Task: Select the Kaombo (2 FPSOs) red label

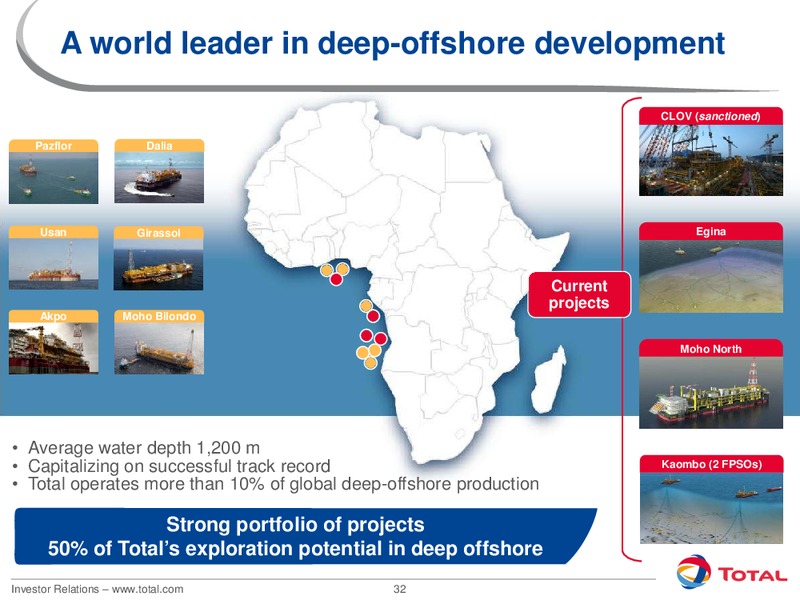Action: point(711,464)
